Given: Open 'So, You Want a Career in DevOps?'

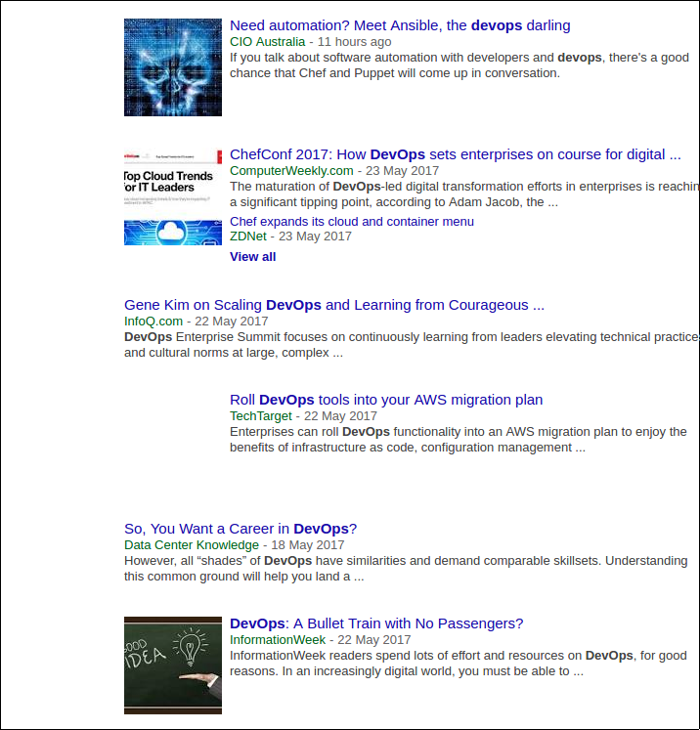Looking at the screenshot, I should pos(241,529).
